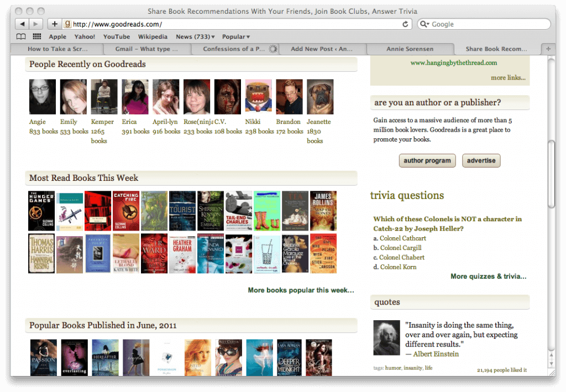Open the YouTube bookmark
Image resolution: width=566 pixels, height=392 pixels.
click(116, 36)
